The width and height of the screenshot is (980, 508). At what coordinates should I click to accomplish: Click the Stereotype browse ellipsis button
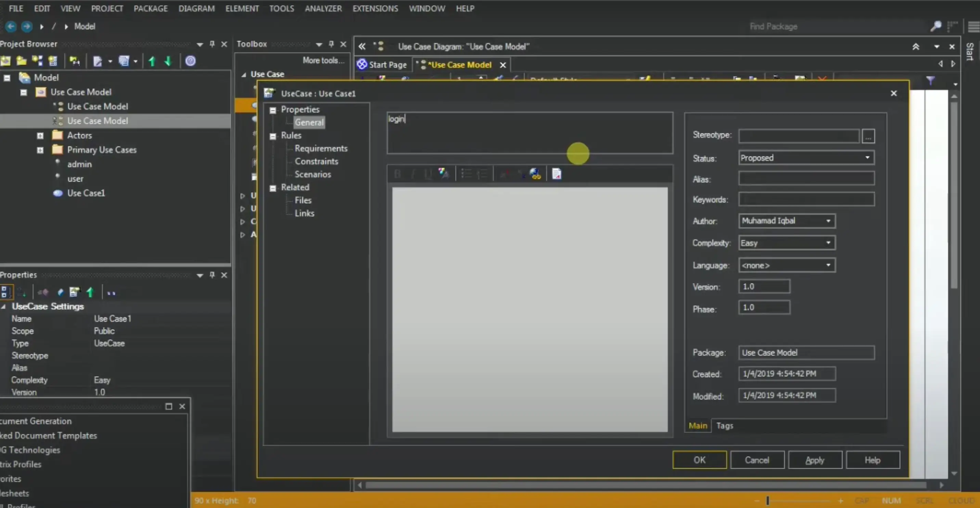point(868,136)
